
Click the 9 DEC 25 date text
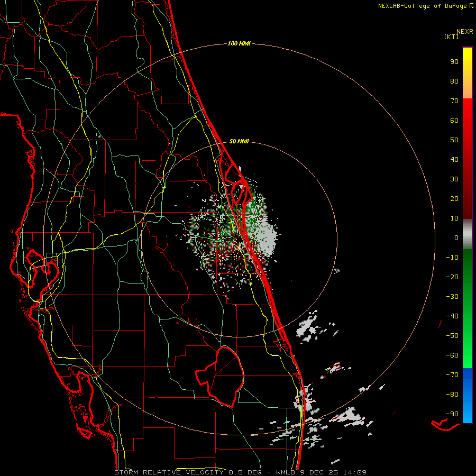point(319,472)
